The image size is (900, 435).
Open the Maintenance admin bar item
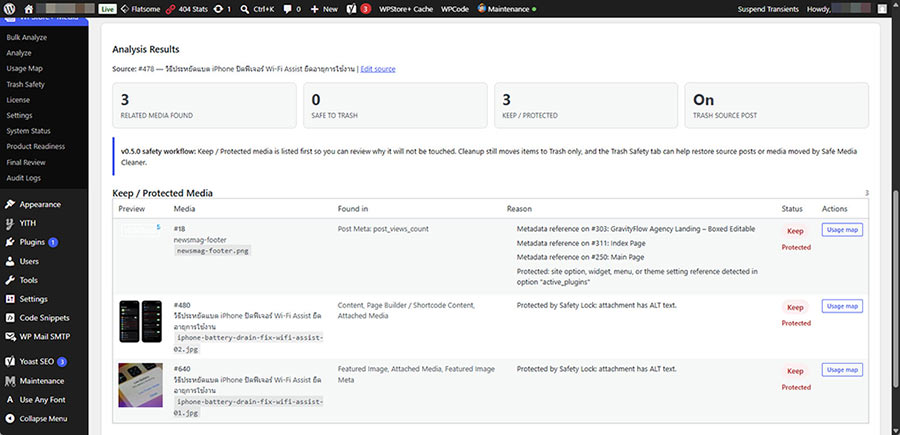tap(507, 9)
